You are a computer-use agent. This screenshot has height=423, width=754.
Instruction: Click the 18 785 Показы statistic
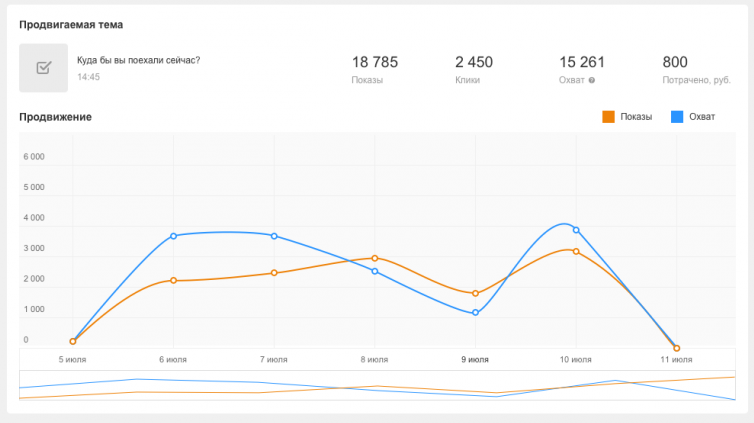(375, 62)
